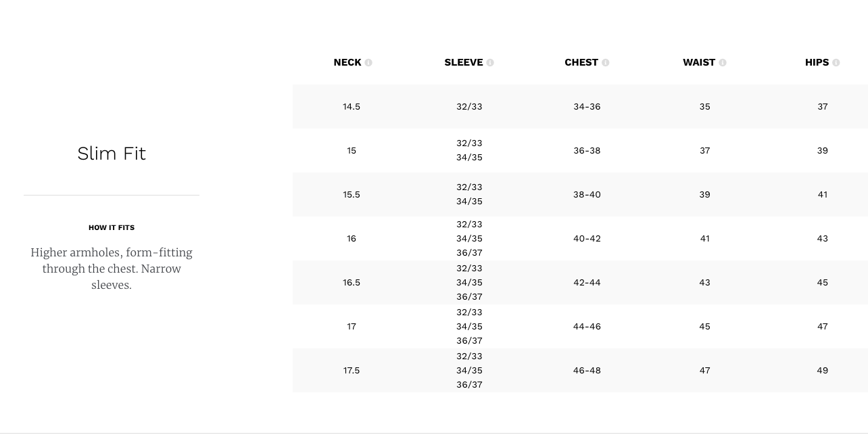Click the 40-42 chest measurement
Image resolution: width=868 pixels, height=435 pixels.
click(x=587, y=239)
